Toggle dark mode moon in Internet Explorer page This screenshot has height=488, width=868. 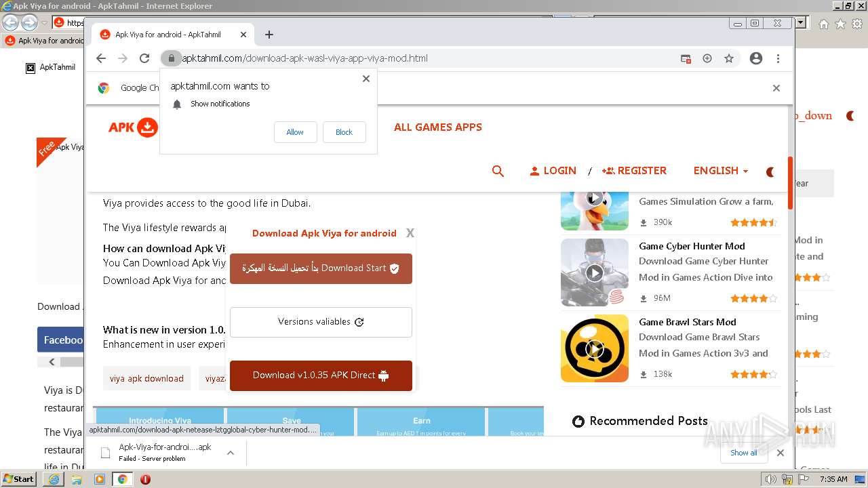(x=850, y=116)
